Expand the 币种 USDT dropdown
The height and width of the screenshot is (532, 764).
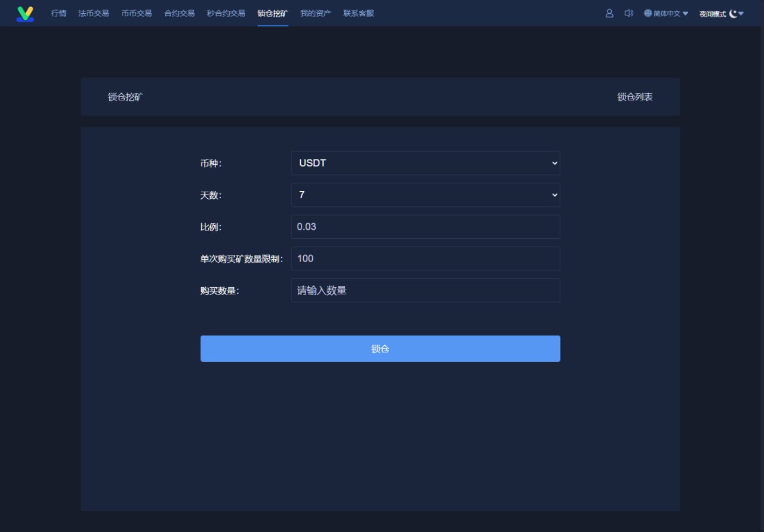426,163
